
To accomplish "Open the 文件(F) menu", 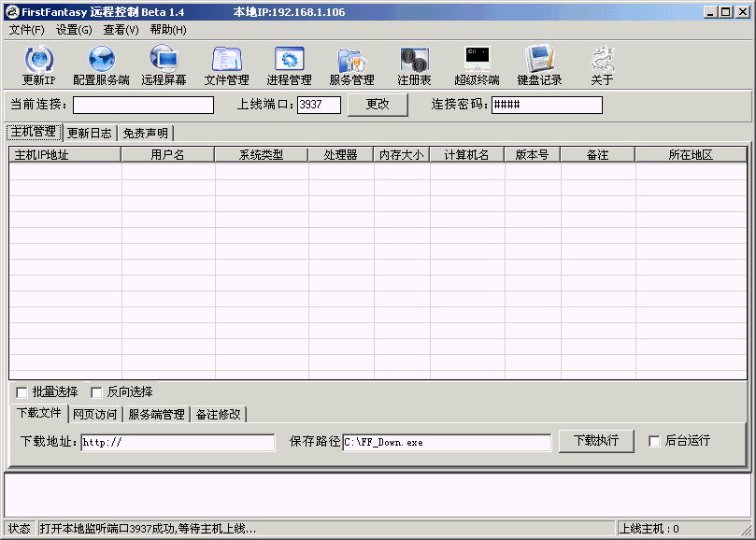I will [24, 29].
